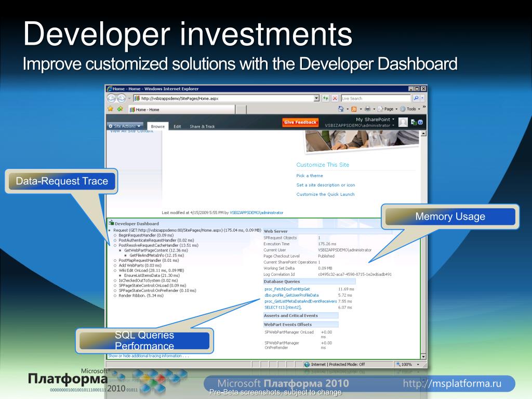532x399 pixels.
Task: Click the Internet zone globe icon
Action: [x=307, y=364]
